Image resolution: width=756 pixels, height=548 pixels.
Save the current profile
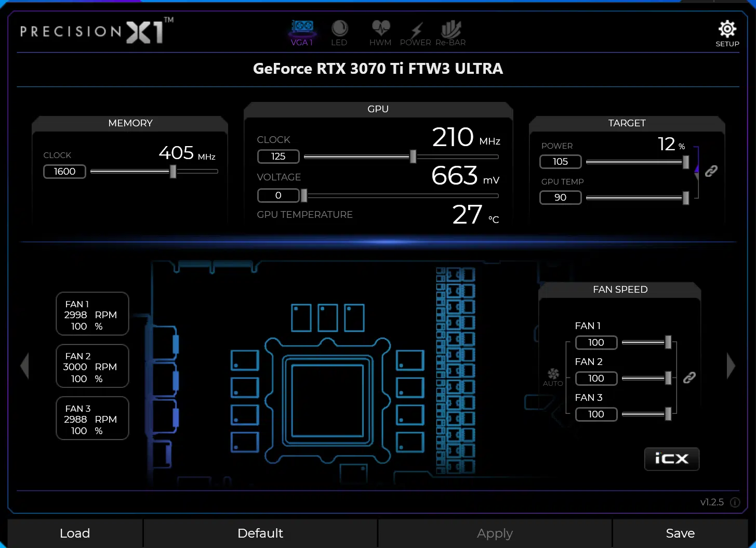pyautogui.click(x=680, y=533)
